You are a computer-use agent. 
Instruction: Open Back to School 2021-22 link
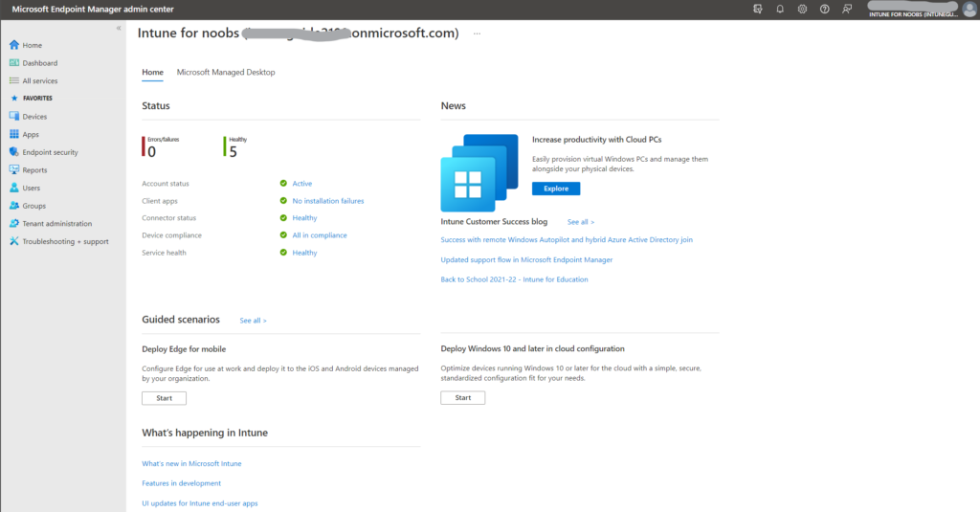[514, 279]
